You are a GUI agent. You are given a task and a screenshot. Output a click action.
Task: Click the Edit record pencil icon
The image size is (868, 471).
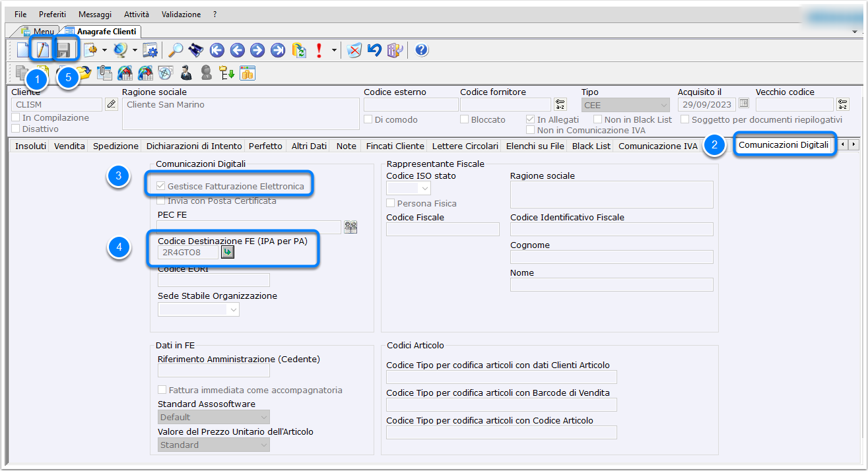click(x=43, y=50)
